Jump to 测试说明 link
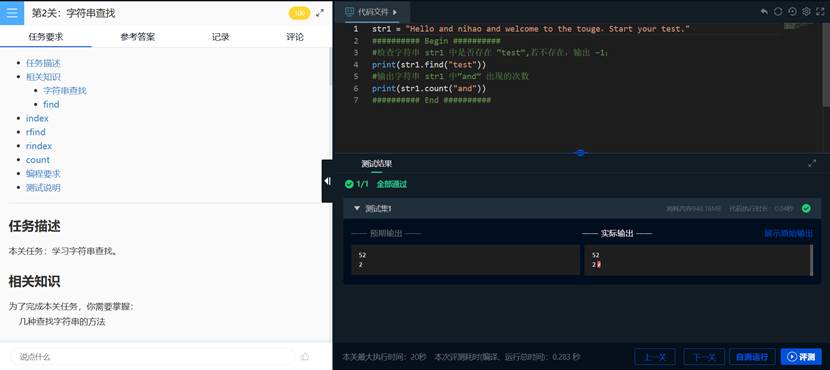The image size is (830, 370). pos(43,187)
